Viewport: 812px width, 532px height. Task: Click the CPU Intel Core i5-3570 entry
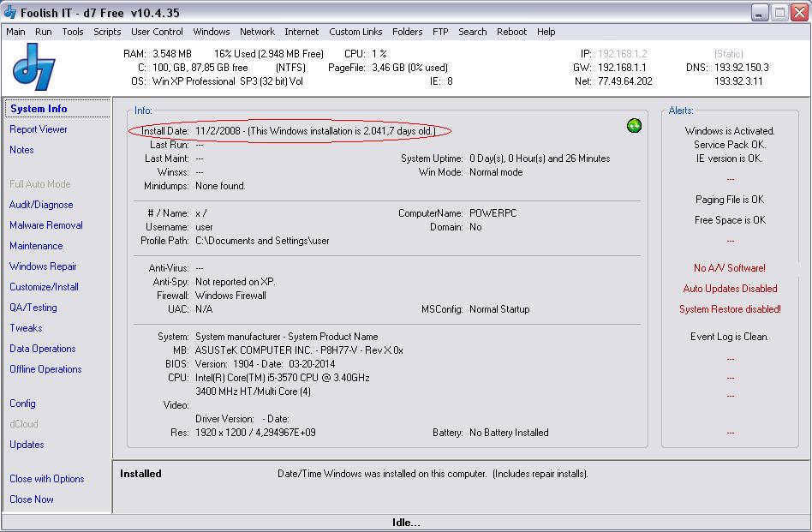pyautogui.click(x=283, y=378)
